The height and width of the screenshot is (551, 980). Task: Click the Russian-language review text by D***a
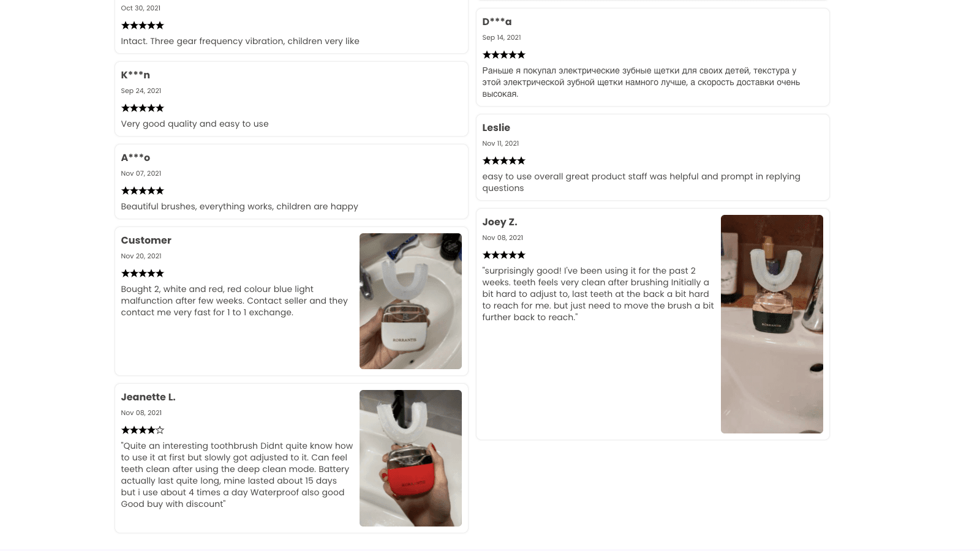coord(641,82)
